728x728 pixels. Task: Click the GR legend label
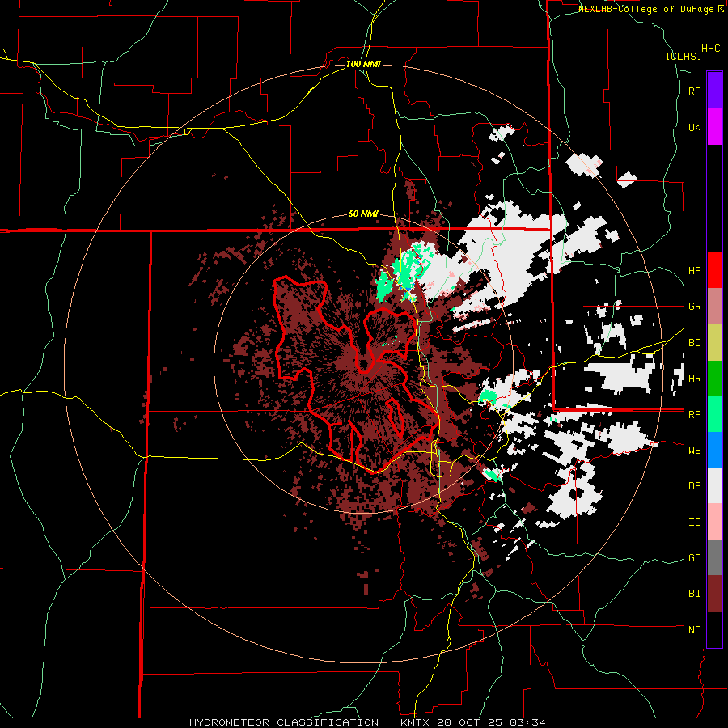click(694, 307)
